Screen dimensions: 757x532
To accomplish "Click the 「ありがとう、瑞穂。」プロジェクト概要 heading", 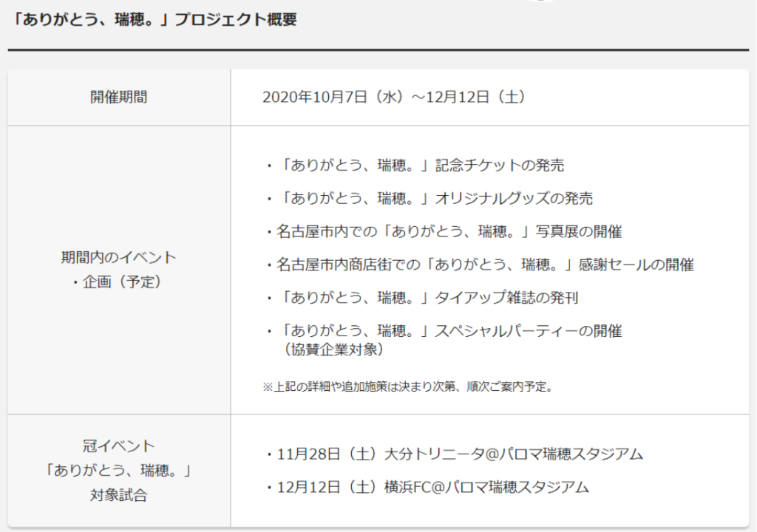I will pos(155,20).
